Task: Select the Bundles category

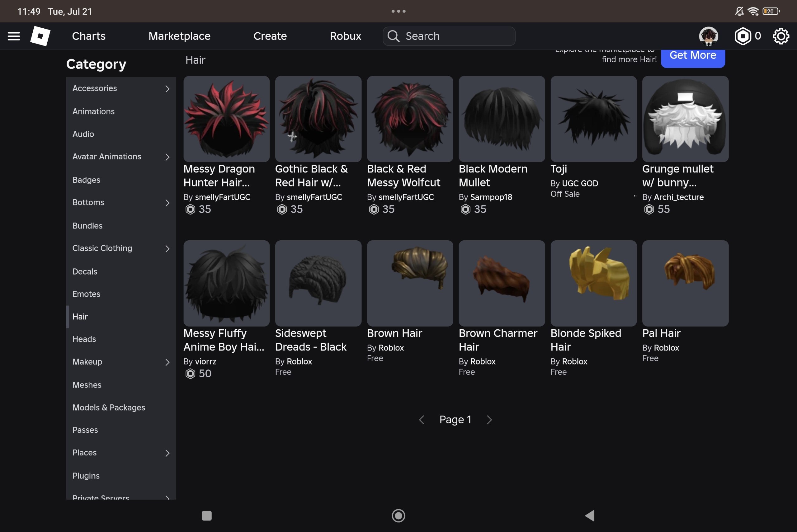Action: (121, 226)
